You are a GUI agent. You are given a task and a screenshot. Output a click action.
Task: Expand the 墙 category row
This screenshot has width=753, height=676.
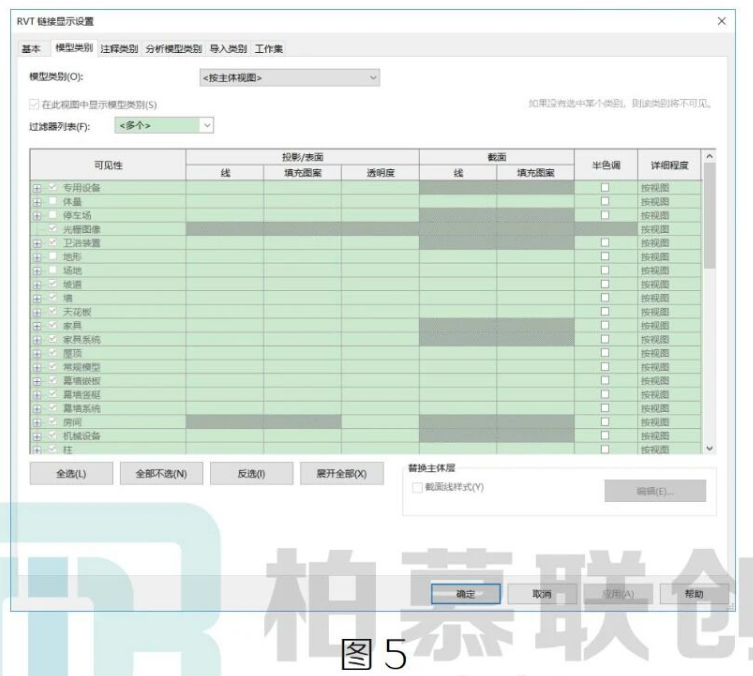point(37,299)
